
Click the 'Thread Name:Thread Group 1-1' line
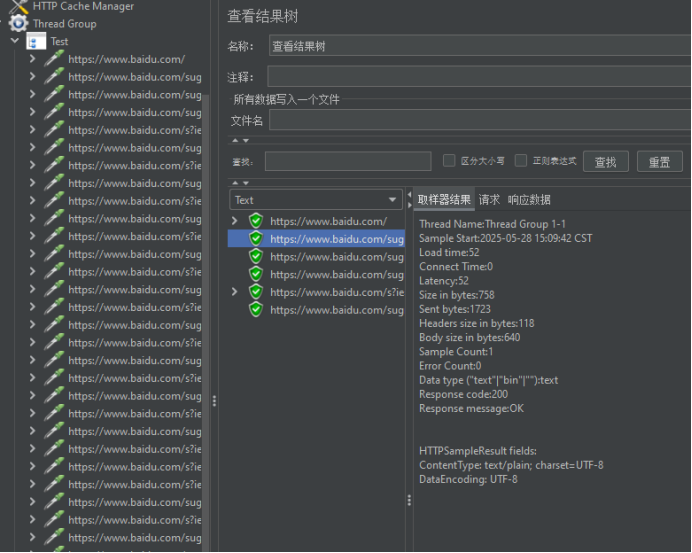point(492,224)
